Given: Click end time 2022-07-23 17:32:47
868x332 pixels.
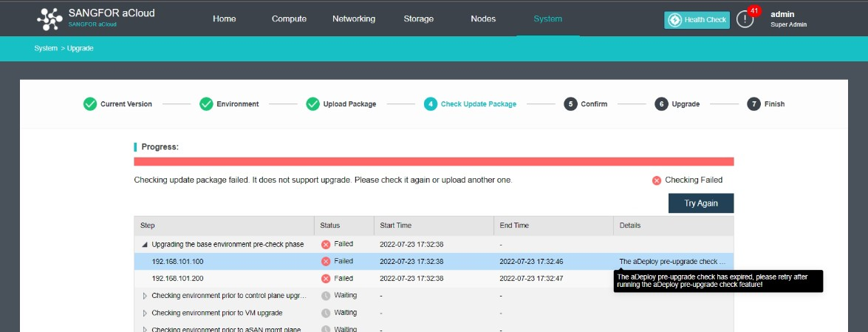Looking at the screenshot, I should click(x=531, y=278).
